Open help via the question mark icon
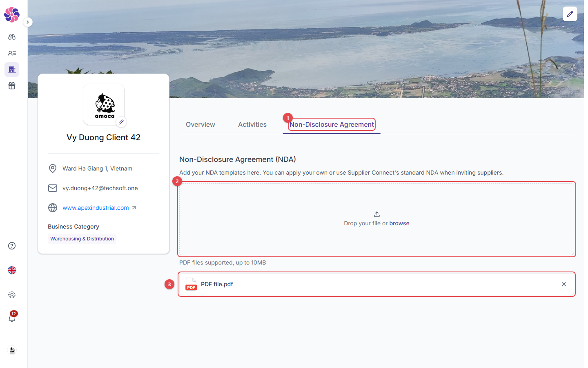Image resolution: width=588 pixels, height=368 pixels. tap(12, 246)
